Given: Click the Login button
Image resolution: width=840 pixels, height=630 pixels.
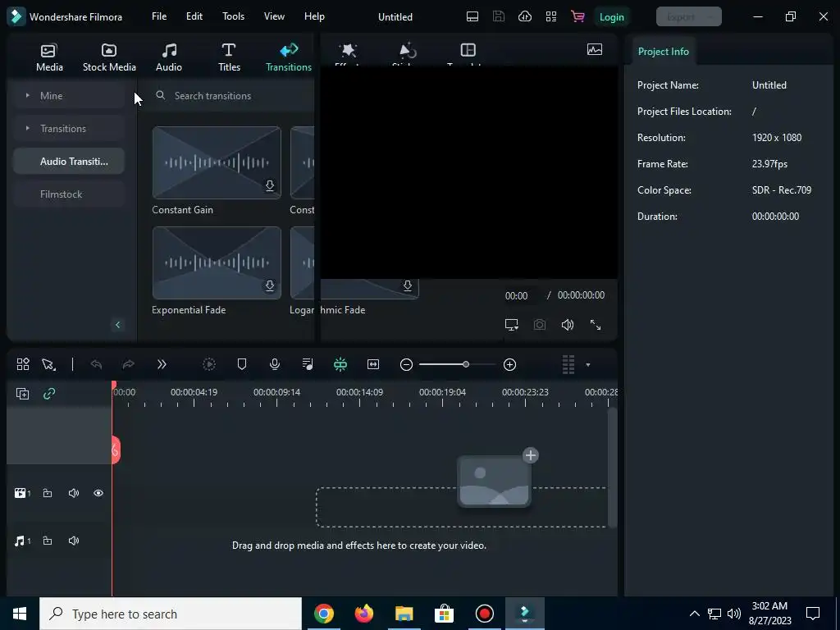Looking at the screenshot, I should [611, 16].
